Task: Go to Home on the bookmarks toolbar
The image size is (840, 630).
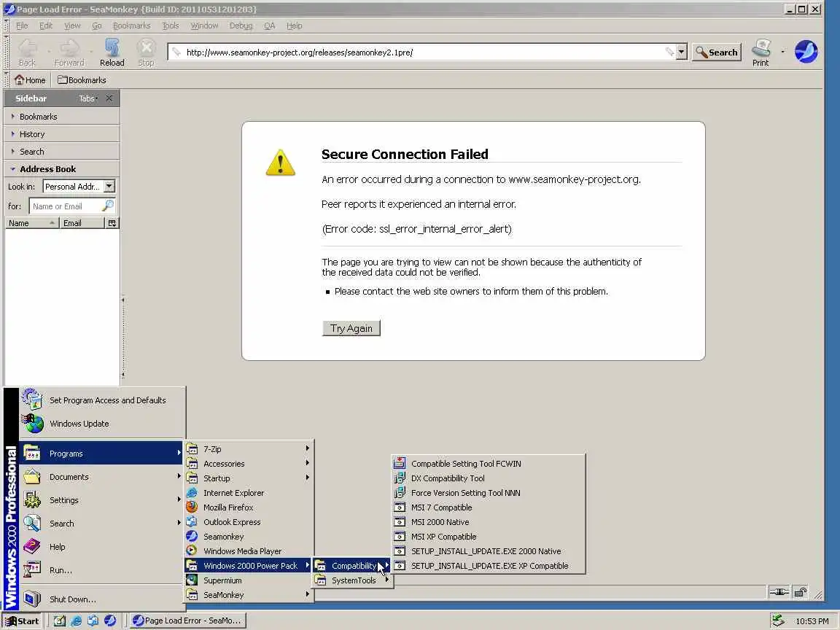Action: point(30,79)
